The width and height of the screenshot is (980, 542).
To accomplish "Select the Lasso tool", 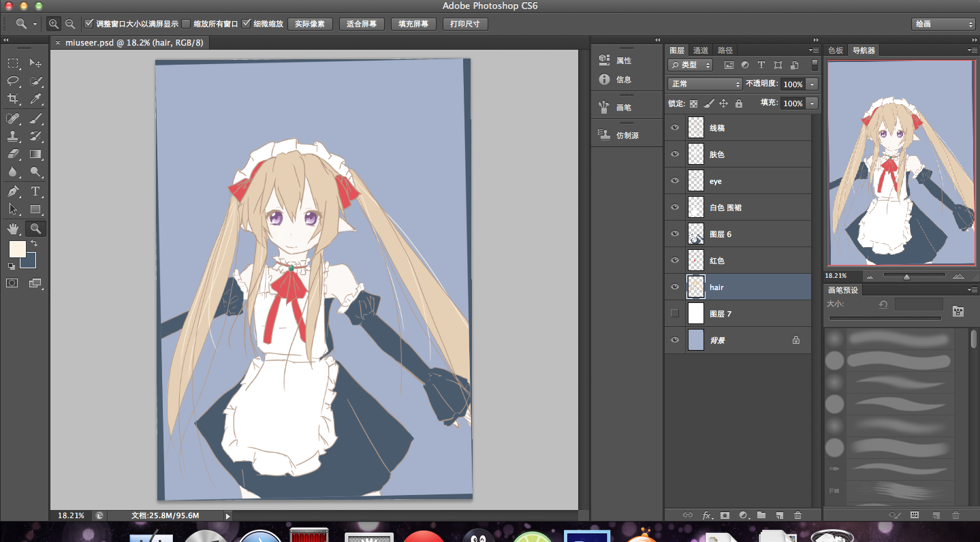I will tap(13, 81).
